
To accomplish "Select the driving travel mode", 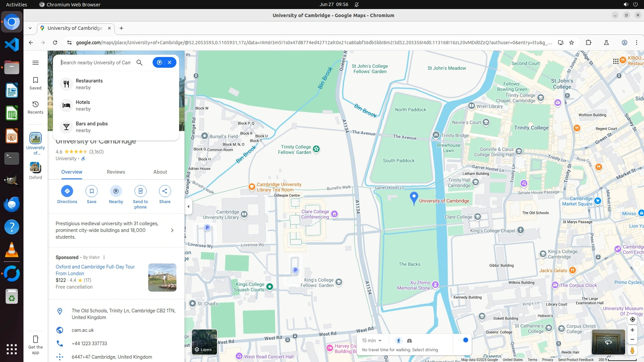I will (410, 341).
